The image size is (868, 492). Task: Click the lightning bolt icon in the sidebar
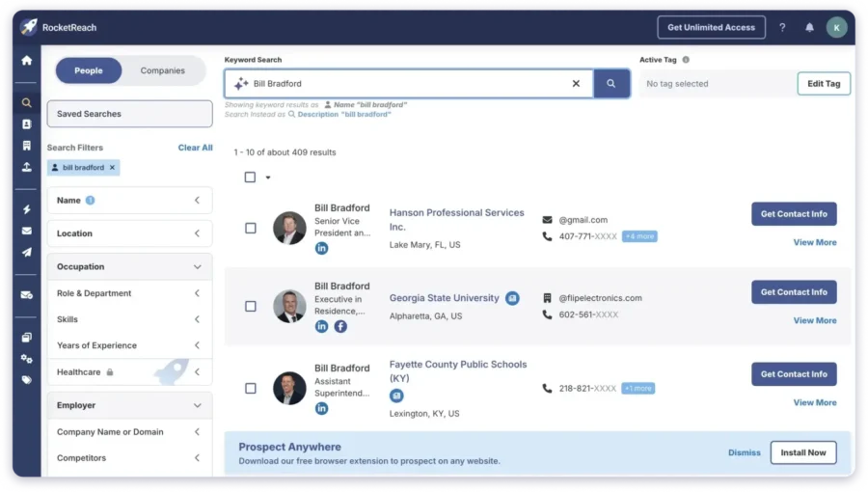click(26, 209)
